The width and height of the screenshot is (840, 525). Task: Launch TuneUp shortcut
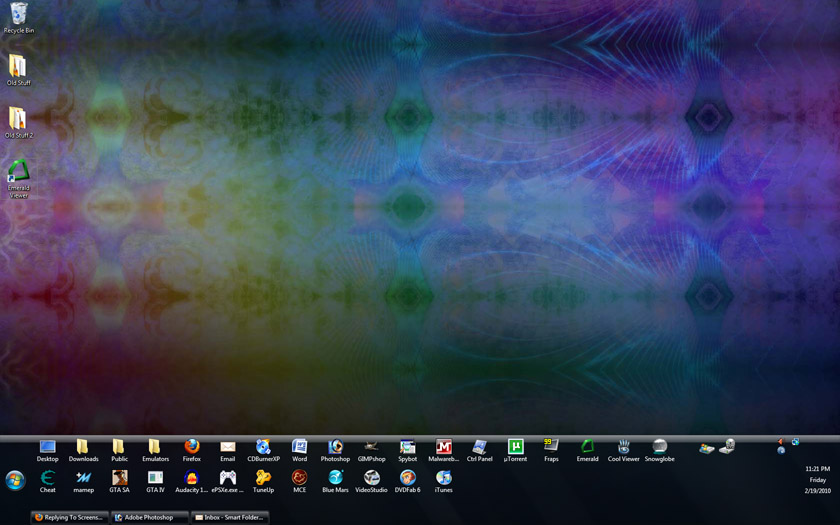(x=264, y=482)
